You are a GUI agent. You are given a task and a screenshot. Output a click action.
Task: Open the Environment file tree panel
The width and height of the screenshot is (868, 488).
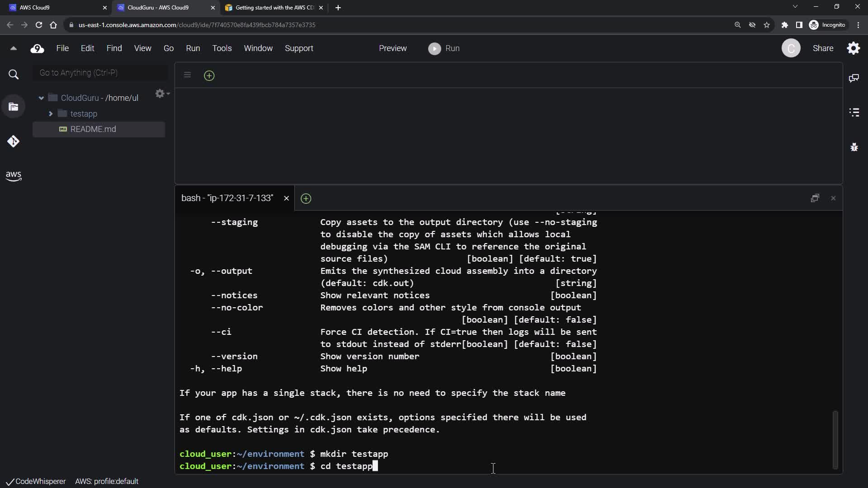point(14,107)
